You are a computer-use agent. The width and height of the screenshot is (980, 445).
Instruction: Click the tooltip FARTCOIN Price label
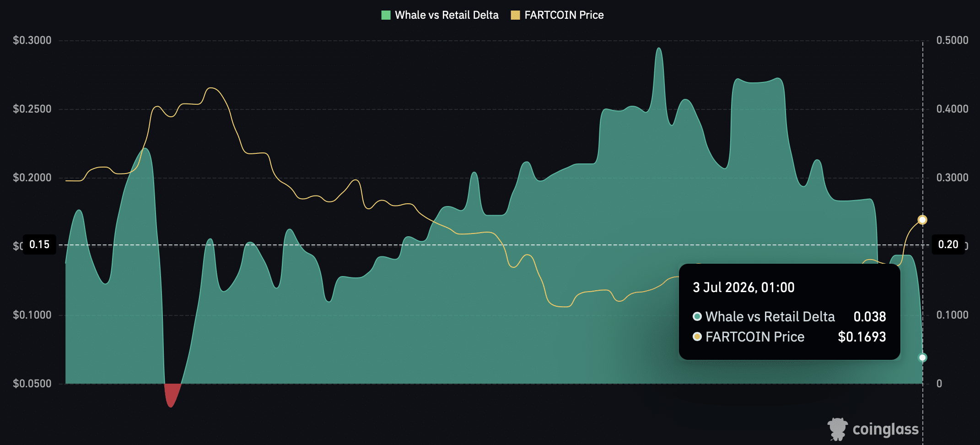pyautogui.click(x=755, y=337)
